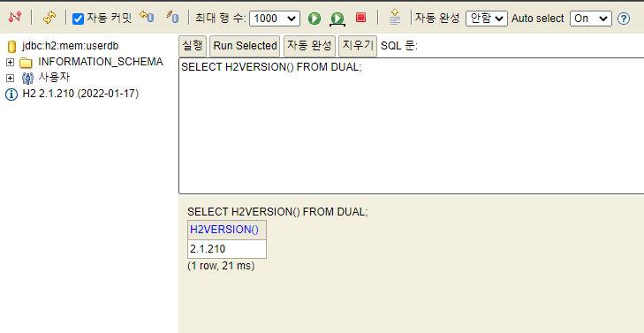Click the INFORMATION_SCHEMA folder icon
This screenshot has height=333, width=644.
tap(26, 63)
